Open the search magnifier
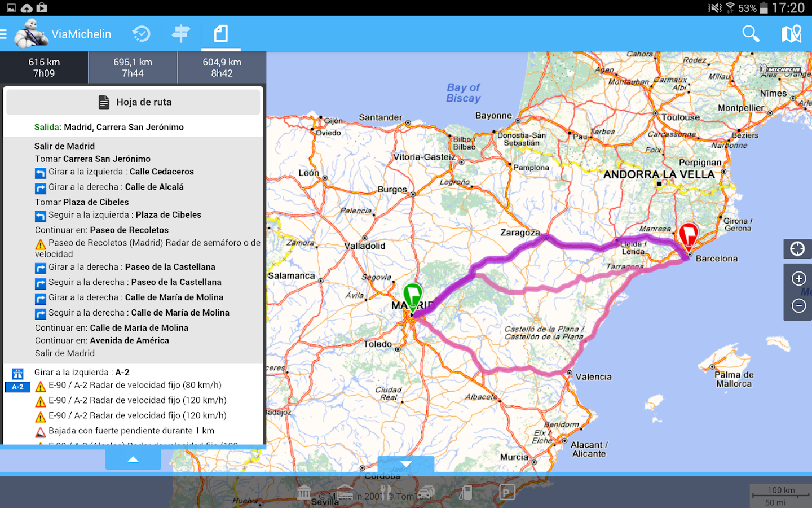The height and width of the screenshot is (508, 812). pyautogui.click(x=751, y=34)
